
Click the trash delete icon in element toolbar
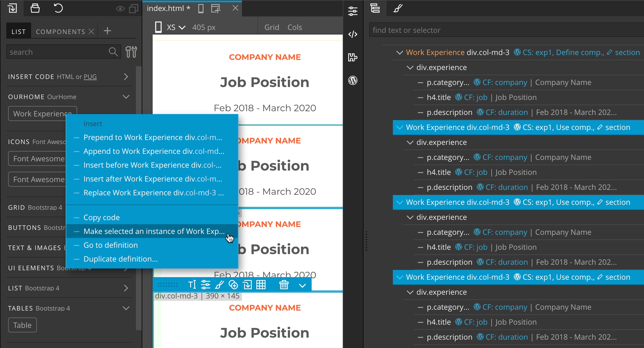[284, 285]
